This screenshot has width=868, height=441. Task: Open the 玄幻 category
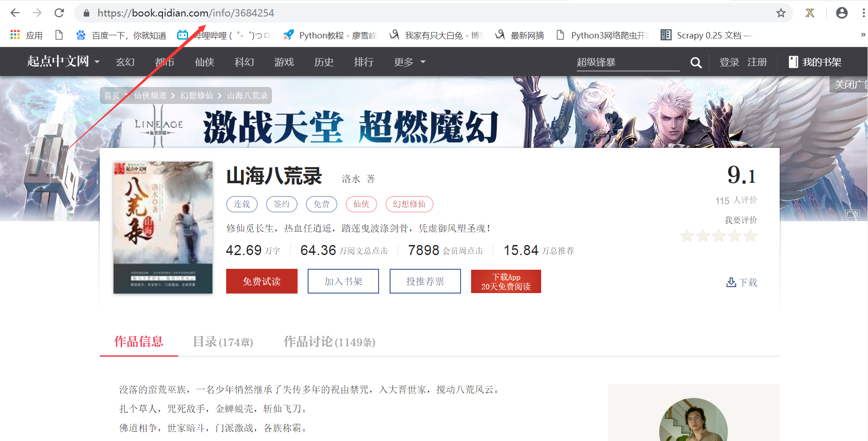[125, 62]
